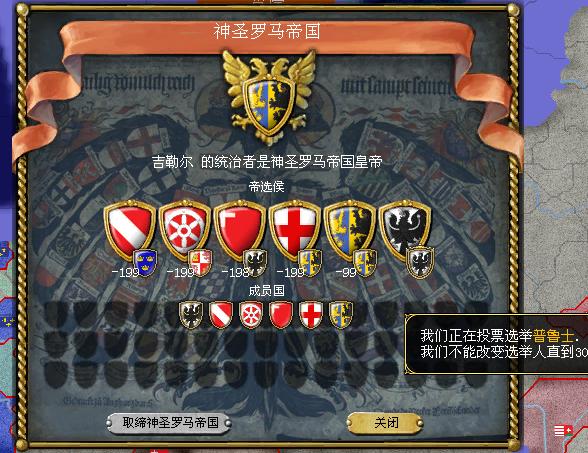Select the plain red elector shield in 帝选侯 row
Viewport: 588px width, 453px height.
point(240,230)
